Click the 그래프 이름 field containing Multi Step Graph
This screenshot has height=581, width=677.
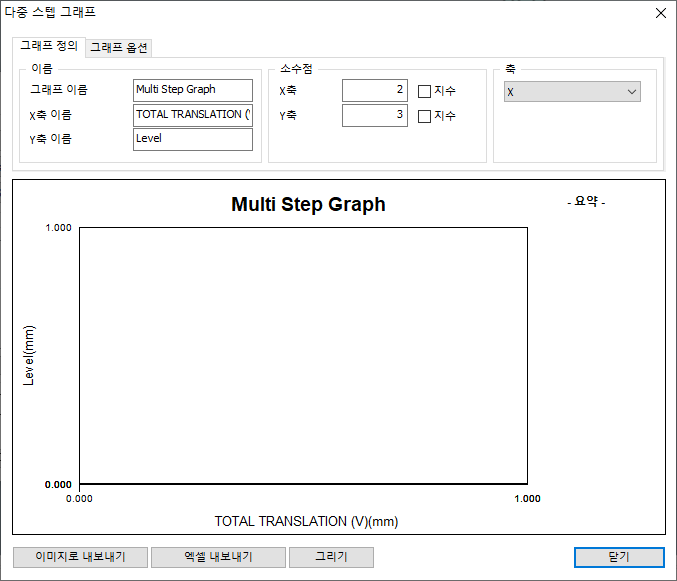click(192, 90)
